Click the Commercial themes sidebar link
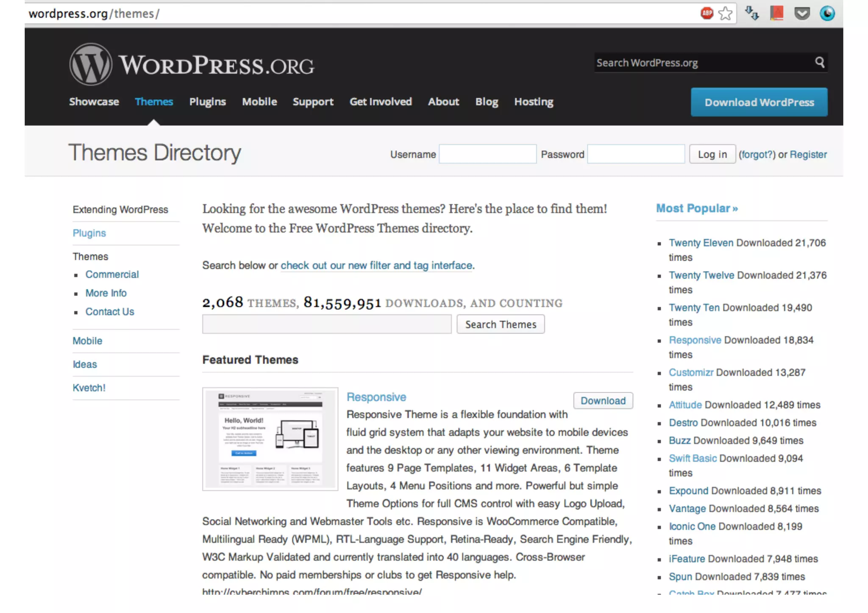 pos(112,275)
